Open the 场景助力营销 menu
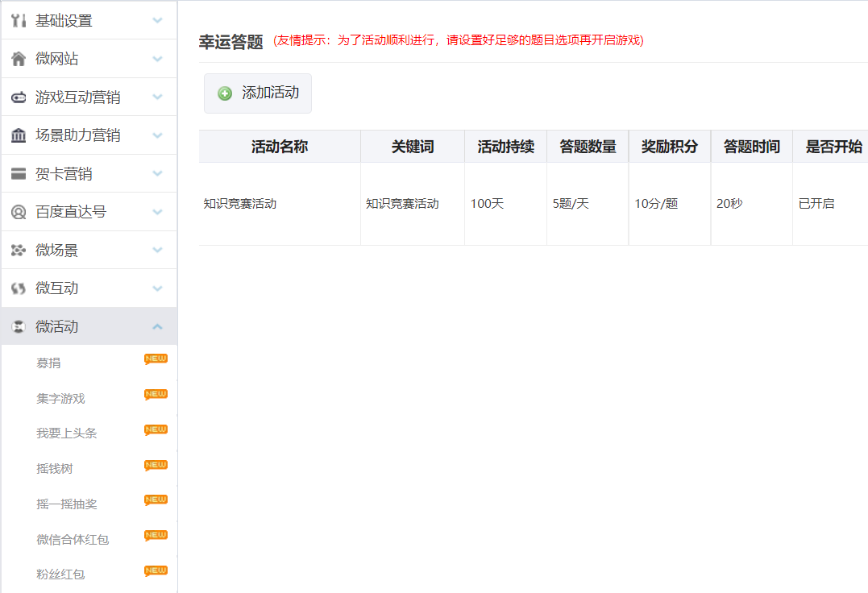Viewport: 868px width, 593px height. coord(89,135)
